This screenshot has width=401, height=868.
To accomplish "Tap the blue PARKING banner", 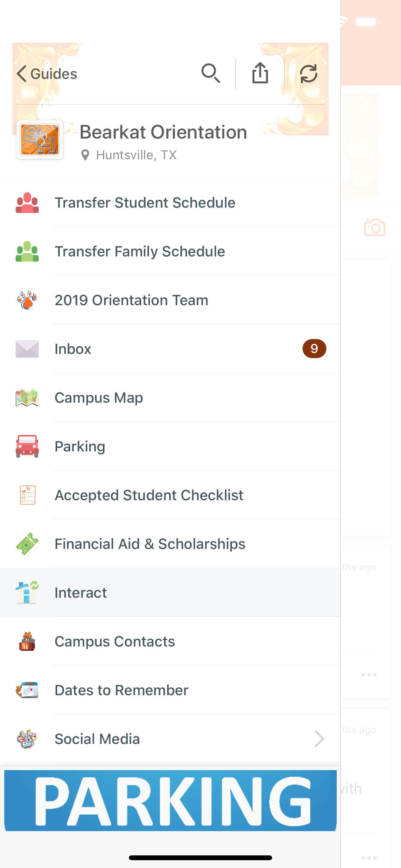I will coord(170,800).
